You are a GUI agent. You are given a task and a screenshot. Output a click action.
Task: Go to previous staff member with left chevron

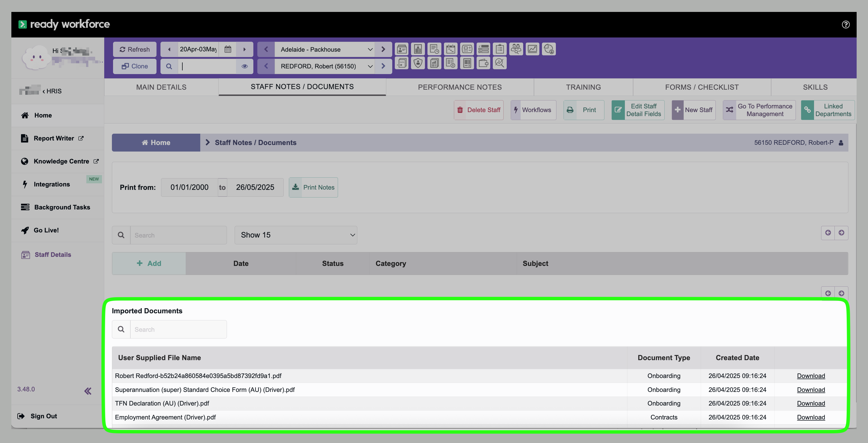pyautogui.click(x=266, y=66)
